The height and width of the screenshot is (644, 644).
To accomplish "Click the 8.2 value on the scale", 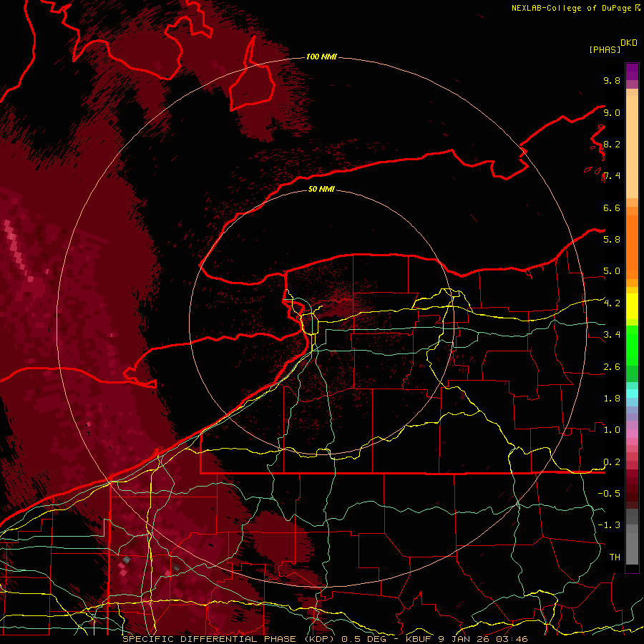I will [612, 144].
